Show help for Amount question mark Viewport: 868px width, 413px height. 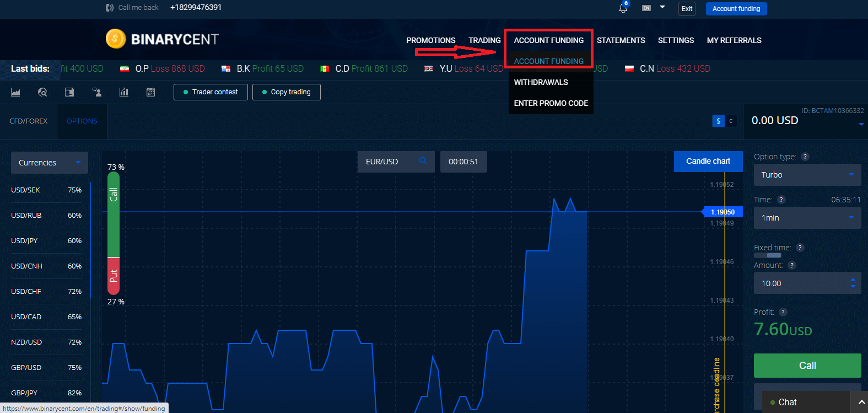[x=792, y=265]
